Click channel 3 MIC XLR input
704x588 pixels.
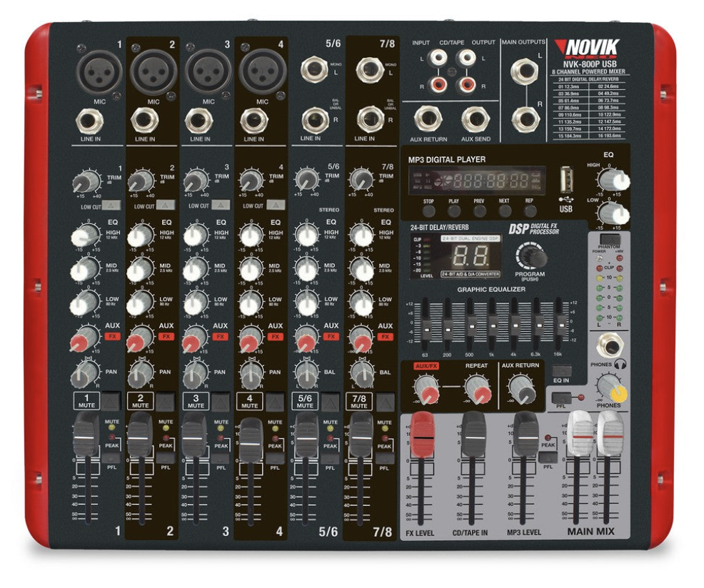point(208,72)
